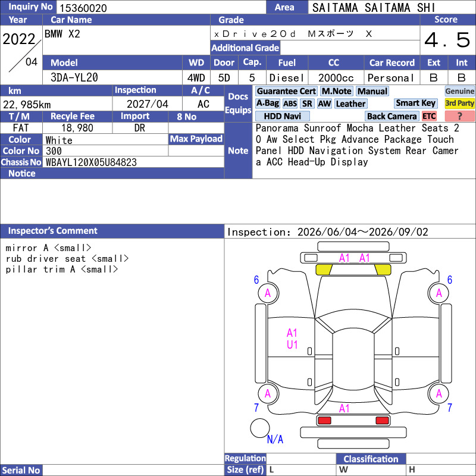Click the red ETC badge
The width and height of the screenshot is (476, 476).
(429, 116)
